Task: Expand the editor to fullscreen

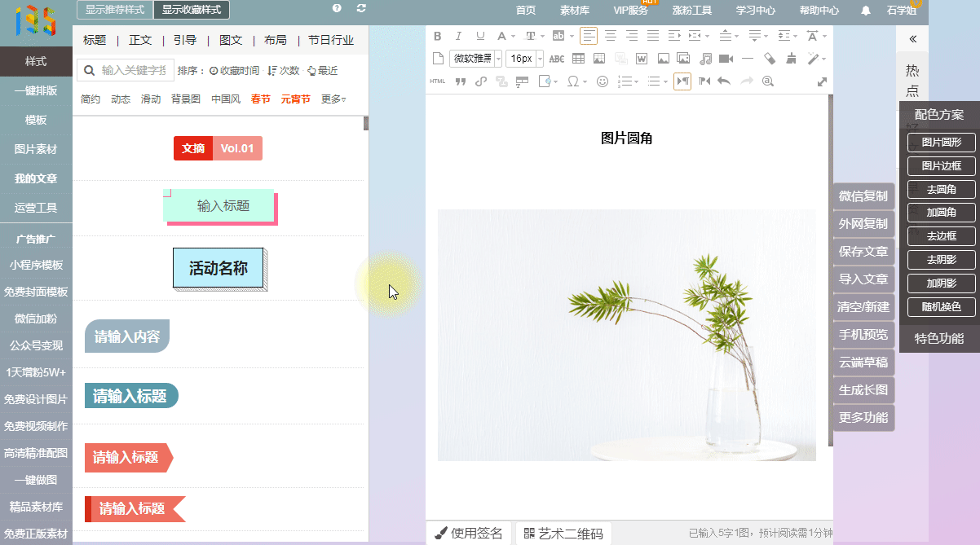Action: (822, 81)
